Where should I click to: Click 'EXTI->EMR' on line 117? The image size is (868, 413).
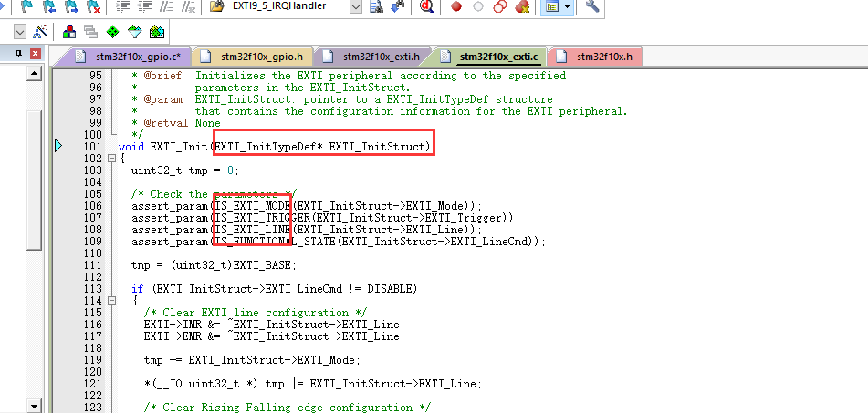(173, 336)
